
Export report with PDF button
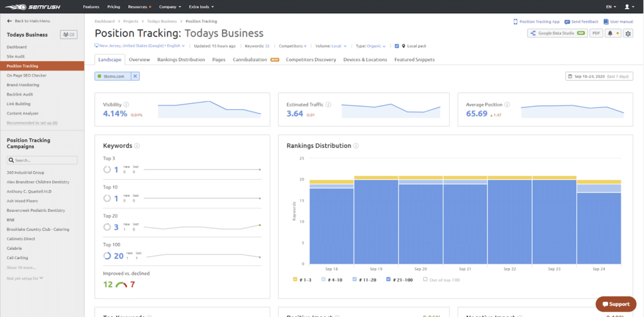click(596, 33)
